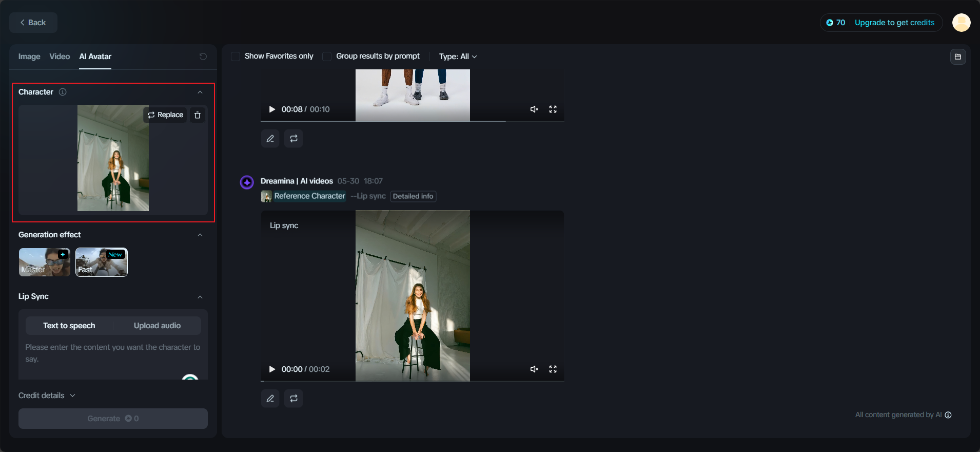
Task: Play the Lip sync video at 00:00
Action: pos(272,369)
